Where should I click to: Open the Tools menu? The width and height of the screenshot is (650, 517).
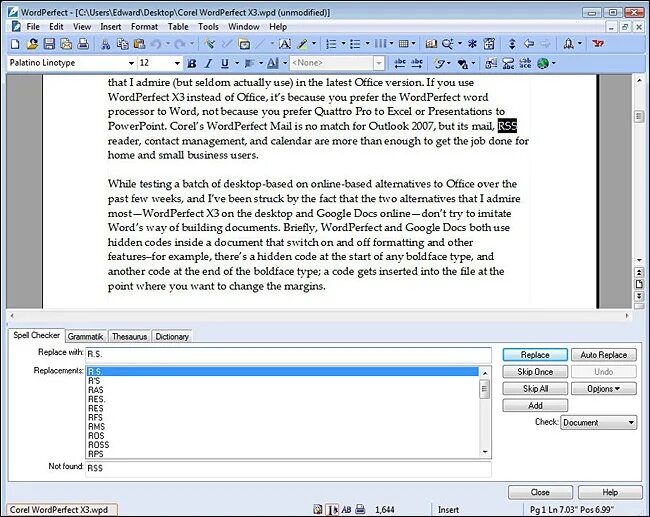coord(208,27)
